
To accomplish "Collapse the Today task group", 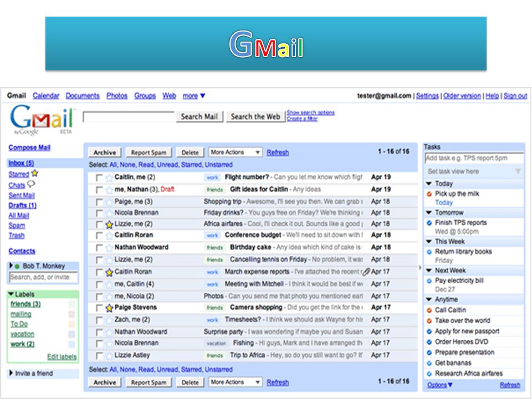I will coord(429,183).
